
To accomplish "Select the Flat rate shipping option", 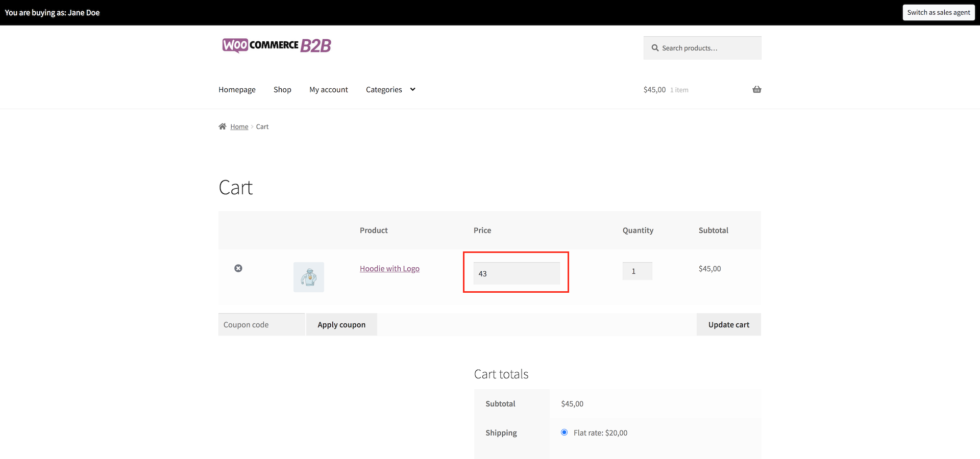I will coord(563,431).
